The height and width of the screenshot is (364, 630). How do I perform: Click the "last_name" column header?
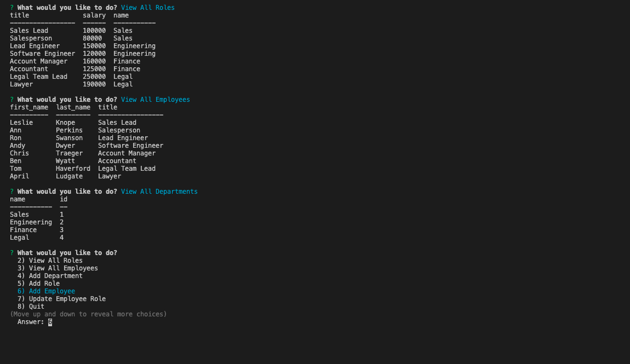73,107
